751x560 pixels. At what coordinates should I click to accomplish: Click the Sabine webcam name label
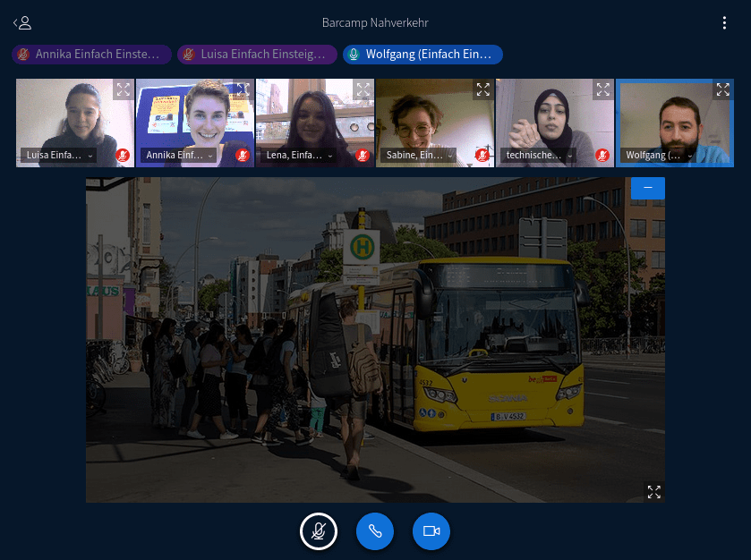pyautogui.click(x=414, y=156)
